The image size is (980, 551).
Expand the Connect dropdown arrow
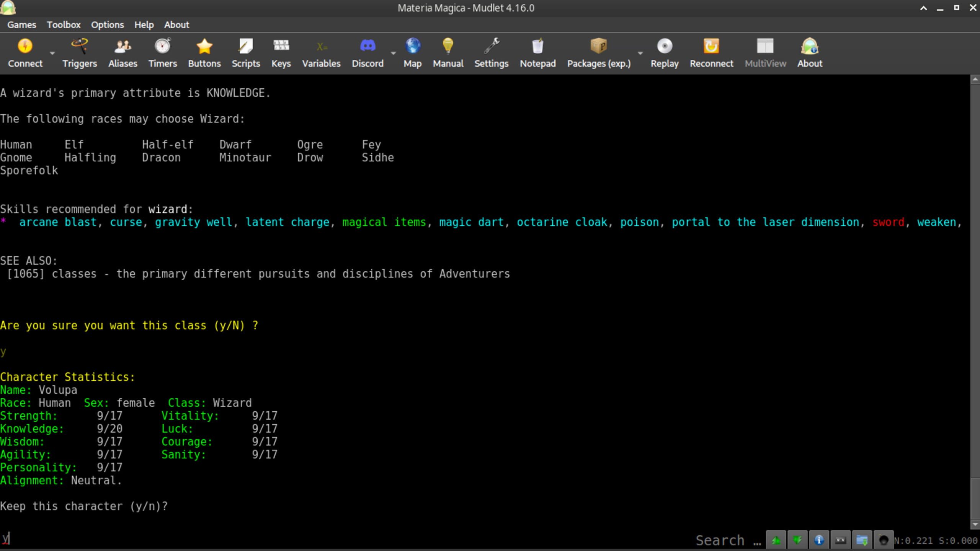click(52, 53)
